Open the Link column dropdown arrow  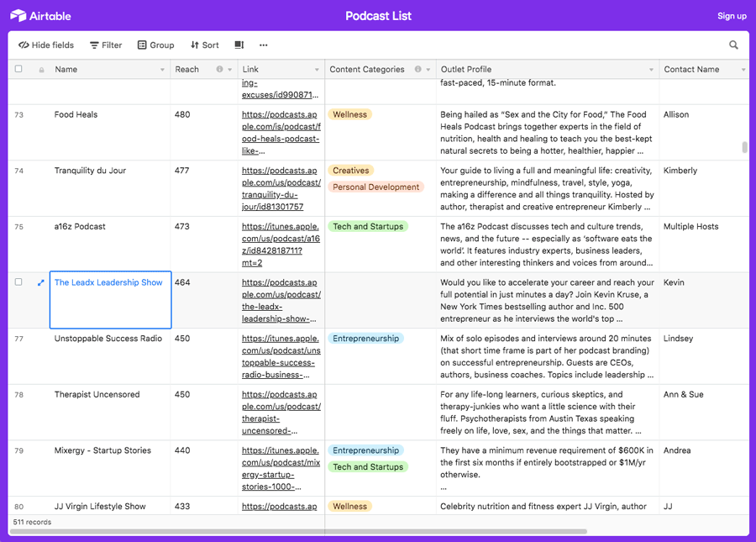(x=317, y=70)
